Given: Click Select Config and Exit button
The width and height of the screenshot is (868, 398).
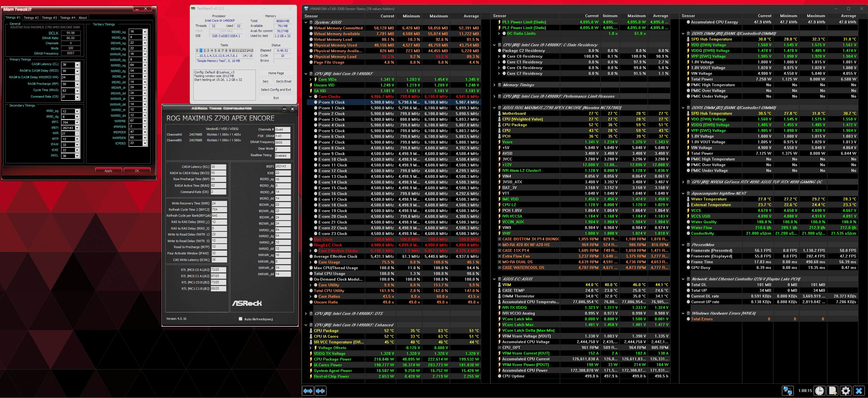Looking at the screenshot, I should (276, 90).
